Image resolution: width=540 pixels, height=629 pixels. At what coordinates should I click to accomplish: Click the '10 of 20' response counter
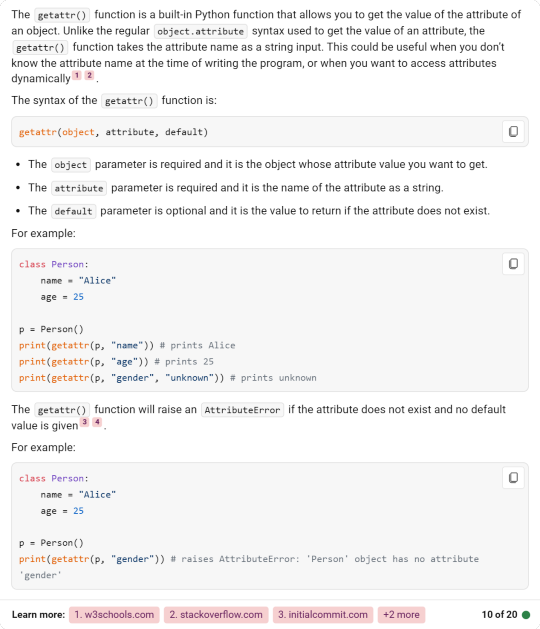pos(499,615)
